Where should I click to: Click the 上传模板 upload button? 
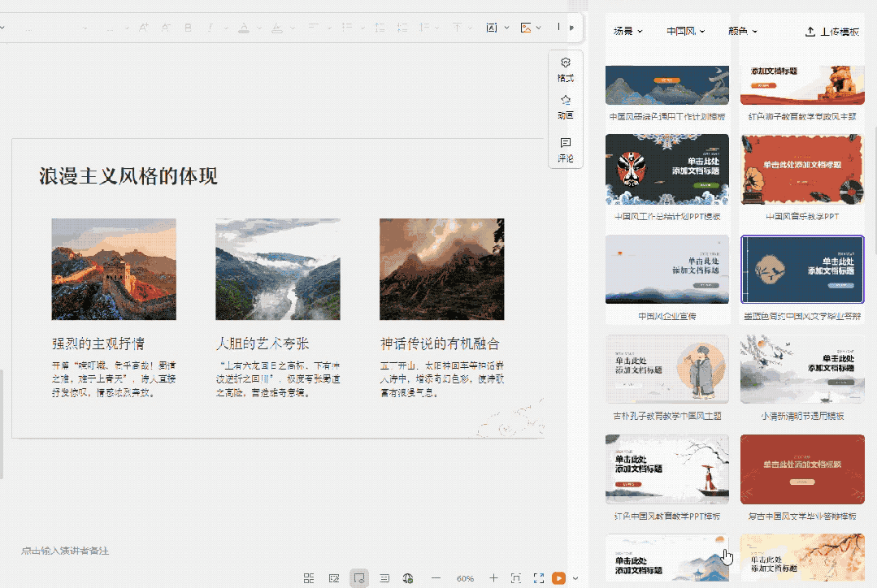(x=831, y=30)
